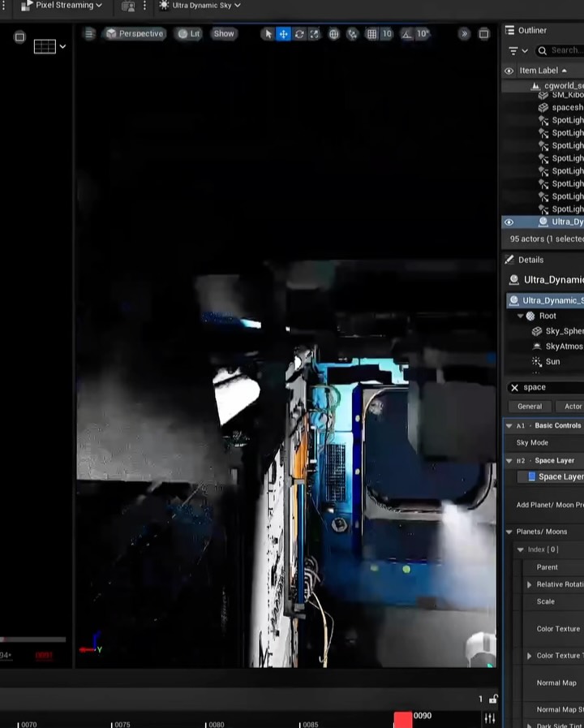Click the world coordinate system globe icon
This screenshot has height=728, width=584.
coord(333,34)
